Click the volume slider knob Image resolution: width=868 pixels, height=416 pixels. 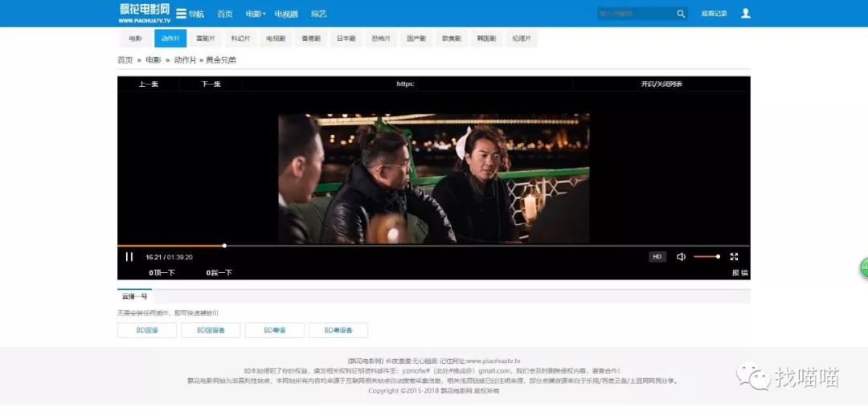pyautogui.click(x=718, y=257)
